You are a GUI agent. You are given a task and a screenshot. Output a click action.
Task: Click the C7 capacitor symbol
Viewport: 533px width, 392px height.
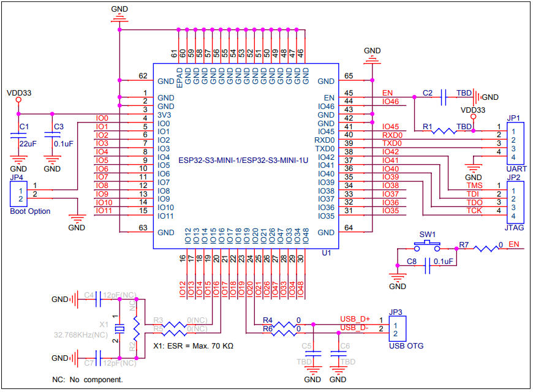[x=98, y=358]
